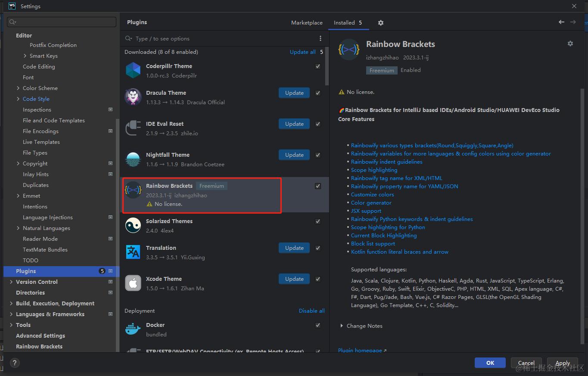This screenshot has width=588, height=376.
Task: Click the Rainbow Brackets icon in plugin list
Action: point(133,190)
